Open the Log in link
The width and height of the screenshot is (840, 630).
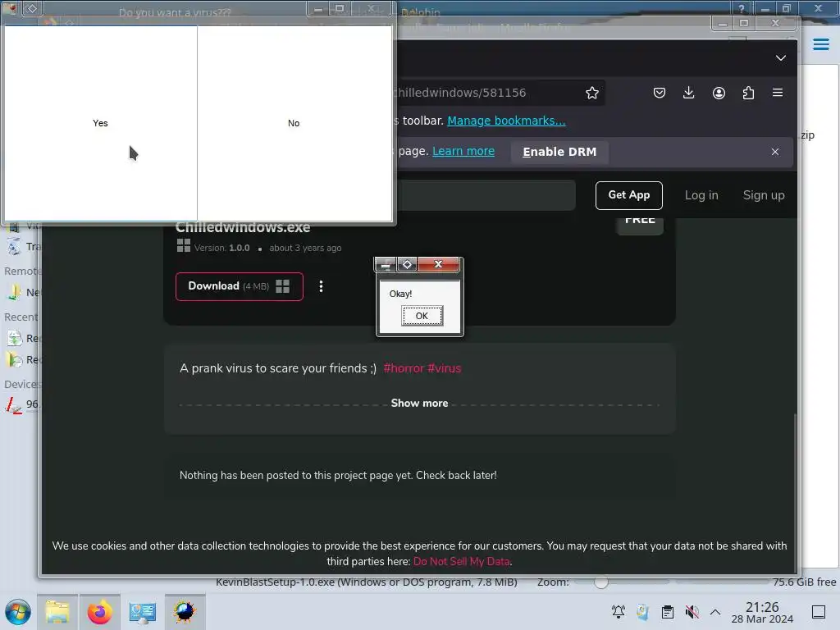(x=701, y=195)
